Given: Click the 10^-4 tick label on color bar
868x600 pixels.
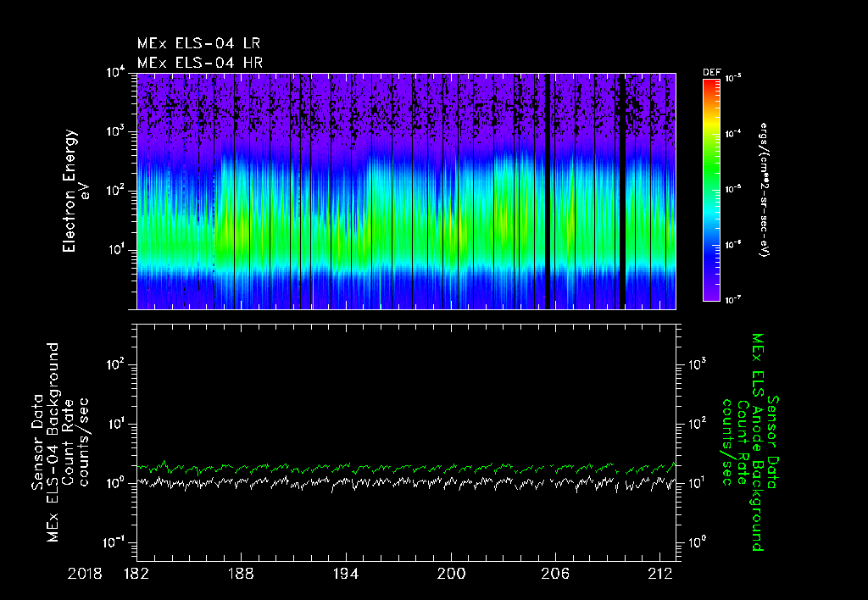Looking at the screenshot, I should click(733, 133).
